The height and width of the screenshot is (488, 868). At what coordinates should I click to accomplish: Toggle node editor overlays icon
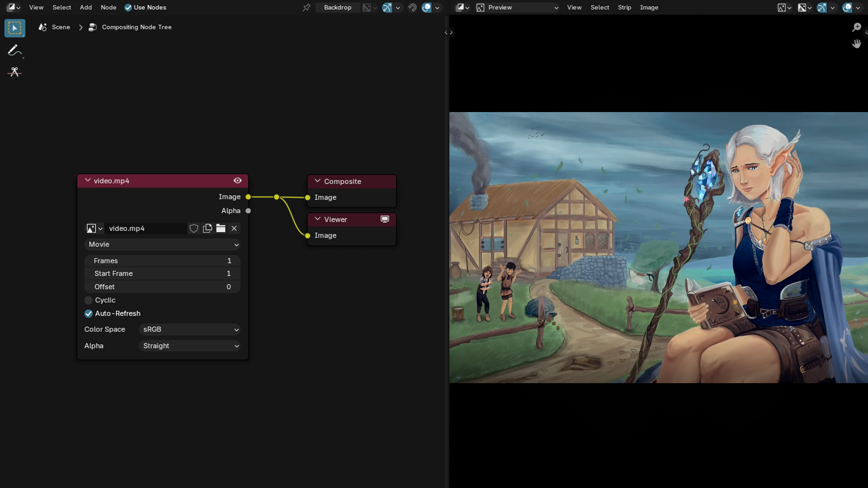point(426,7)
